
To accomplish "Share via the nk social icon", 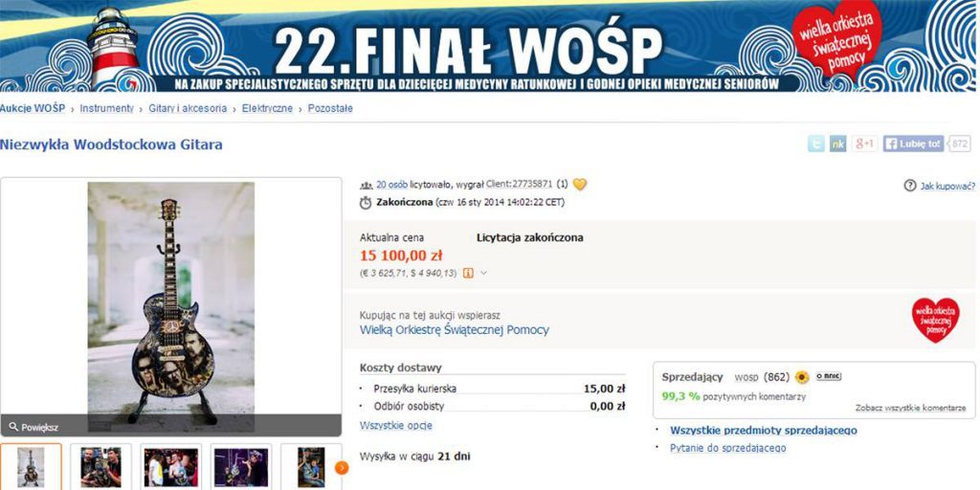I will (837, 144).
